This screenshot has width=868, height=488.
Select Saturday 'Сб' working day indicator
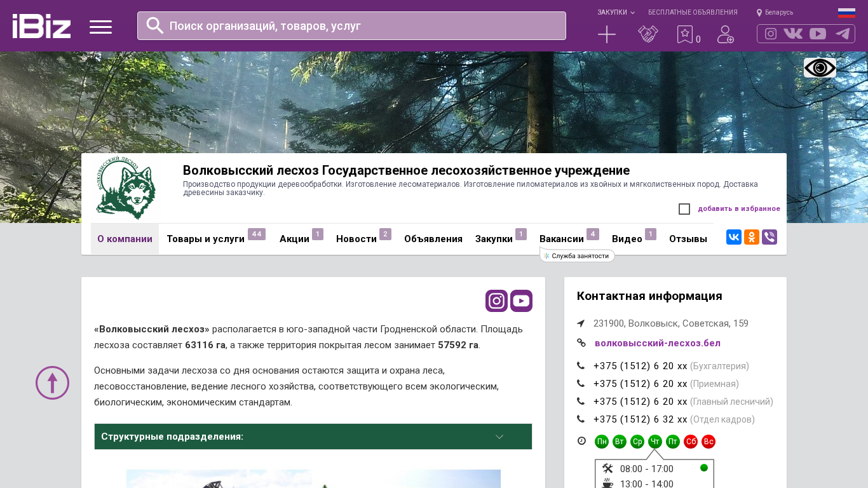691,442
